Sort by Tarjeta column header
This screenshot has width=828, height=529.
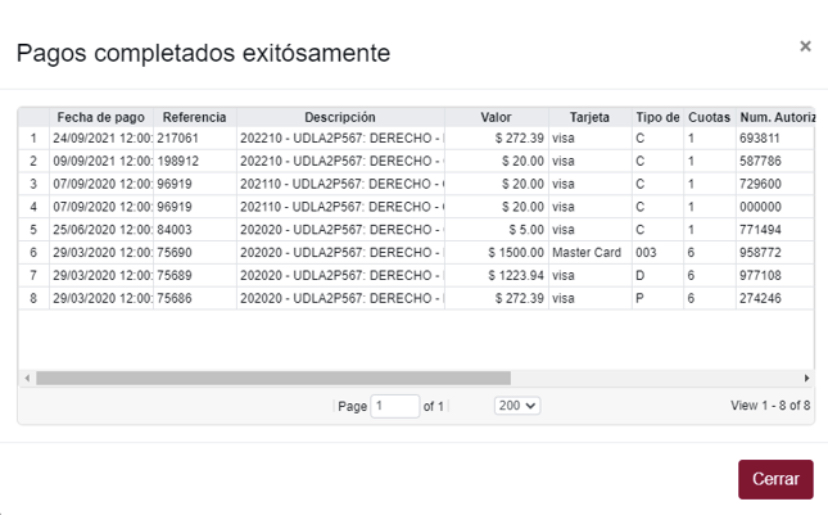tap(589, 117)
